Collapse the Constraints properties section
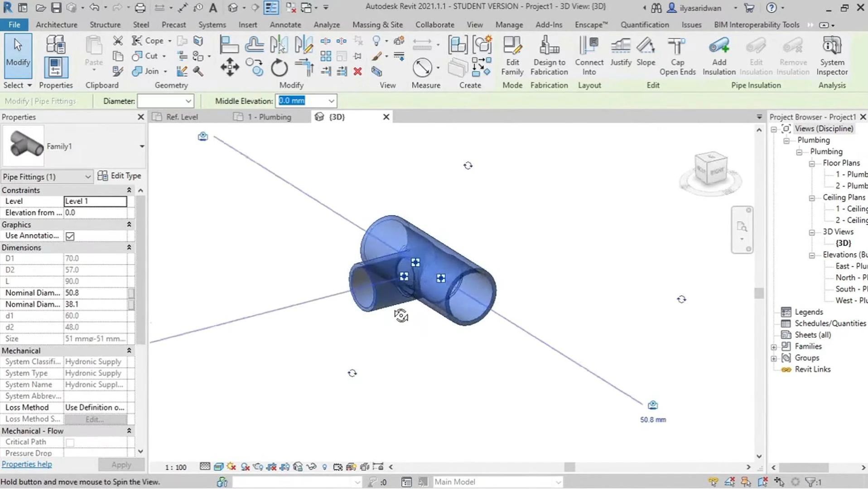868x489 pixels. 129,190
